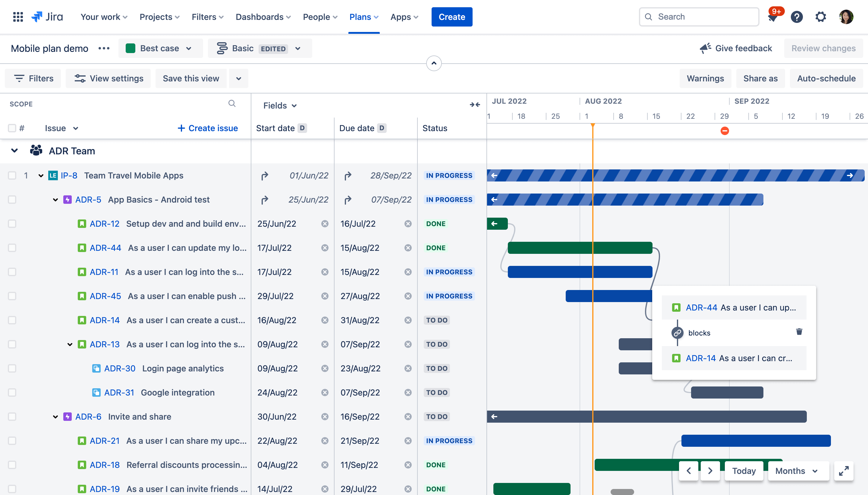Screen dimensions: 868x495
Task: Toggle checkbox for ADR-44 issue row
Action: (x=12, y=247)
